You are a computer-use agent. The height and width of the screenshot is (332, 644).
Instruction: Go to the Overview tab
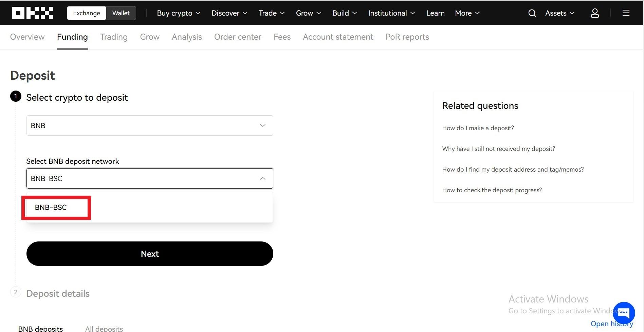[27, 37]
